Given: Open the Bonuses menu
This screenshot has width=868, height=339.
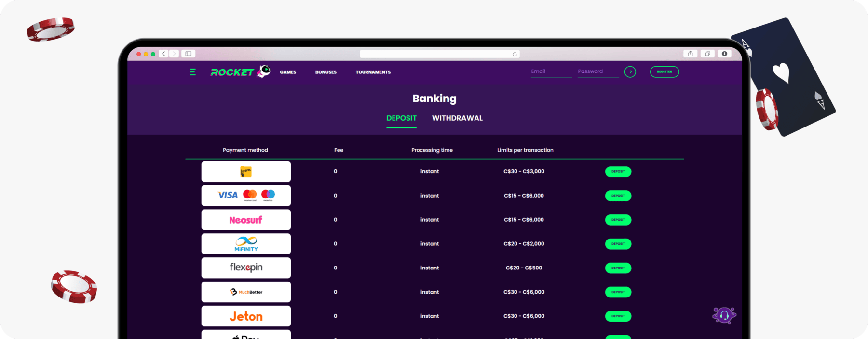Looking at the screenshot, I should (x=326, y=72).
